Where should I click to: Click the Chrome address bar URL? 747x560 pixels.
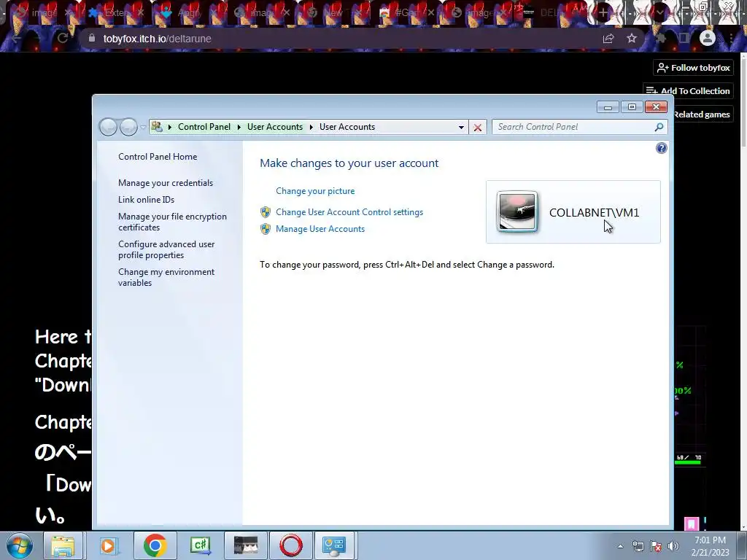(x=158, y=39)
